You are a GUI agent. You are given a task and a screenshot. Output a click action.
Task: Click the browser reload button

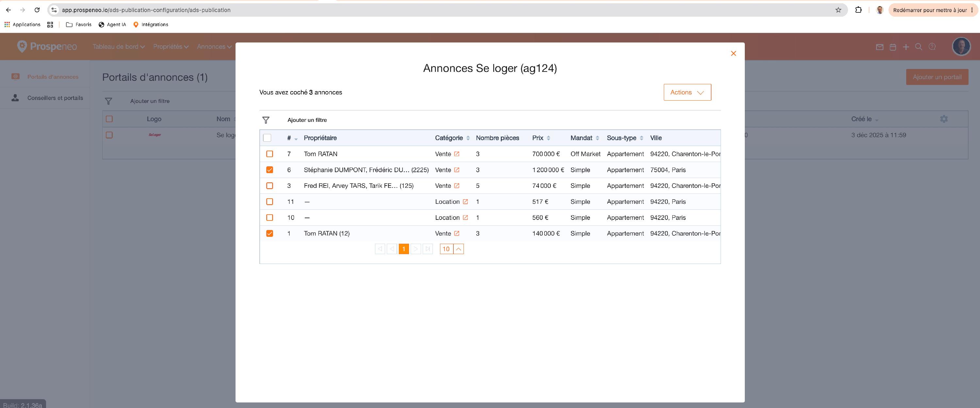pyautogui.click(x=37, y=10)
